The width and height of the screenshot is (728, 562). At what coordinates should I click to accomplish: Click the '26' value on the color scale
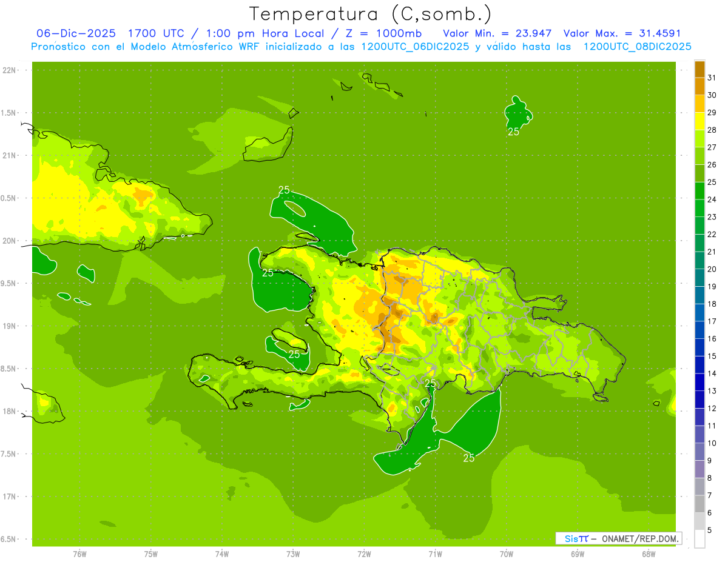(x=712, y=165)
